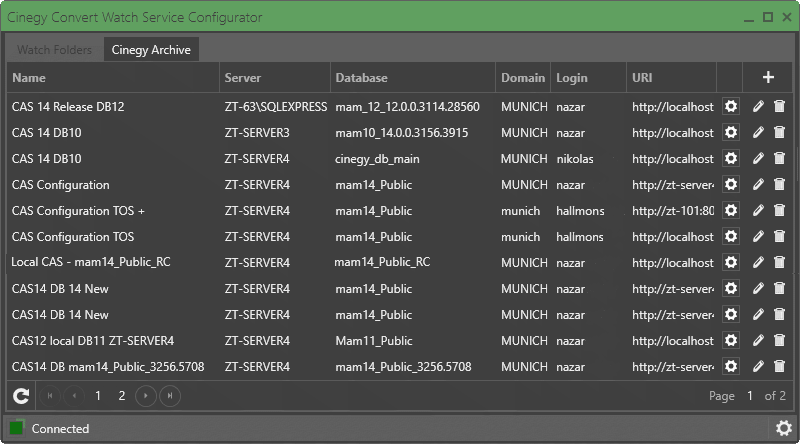The height and width of the screenshot is (444, 800).
Task: Select the CAS12 local DB11 ZT-SERVER4 name cell
Action: coord(93,340)
